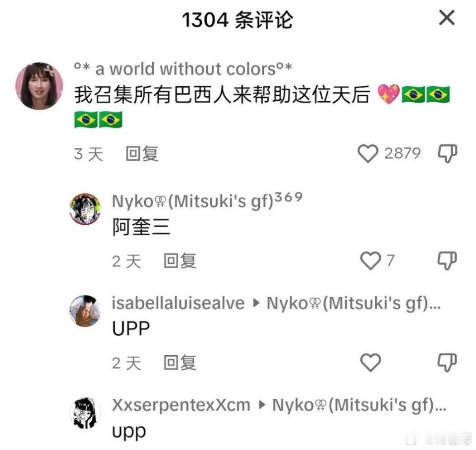The height and width of the screenshot is (450, 476).
Task: Open Nyko mention in XxserpentexXcm's reply
Action: coord(359,405)
